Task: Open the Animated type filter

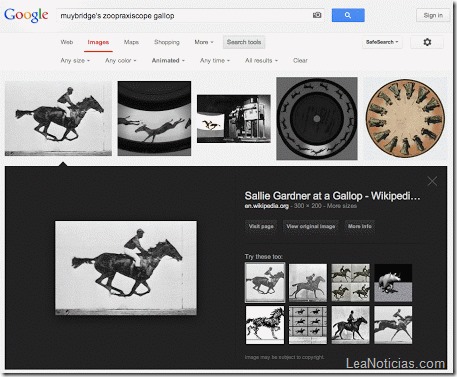Action: tap(168, 60)
